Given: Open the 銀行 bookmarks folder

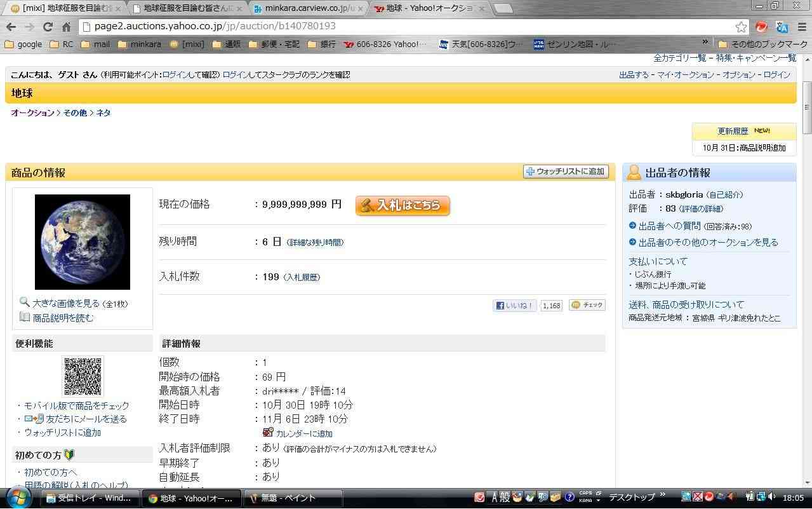Looking at the screenshot, I should (x=322, y=44).
